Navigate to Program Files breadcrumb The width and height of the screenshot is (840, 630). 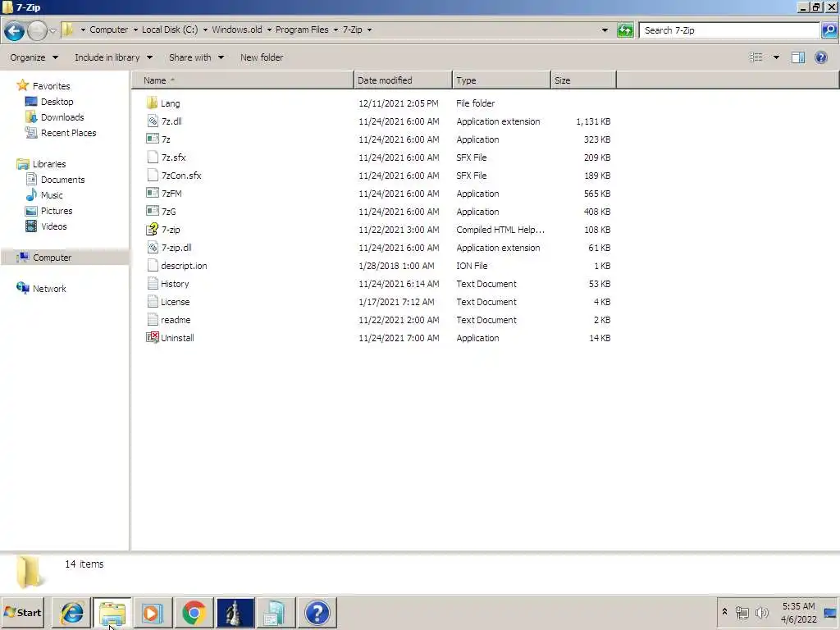302,30
